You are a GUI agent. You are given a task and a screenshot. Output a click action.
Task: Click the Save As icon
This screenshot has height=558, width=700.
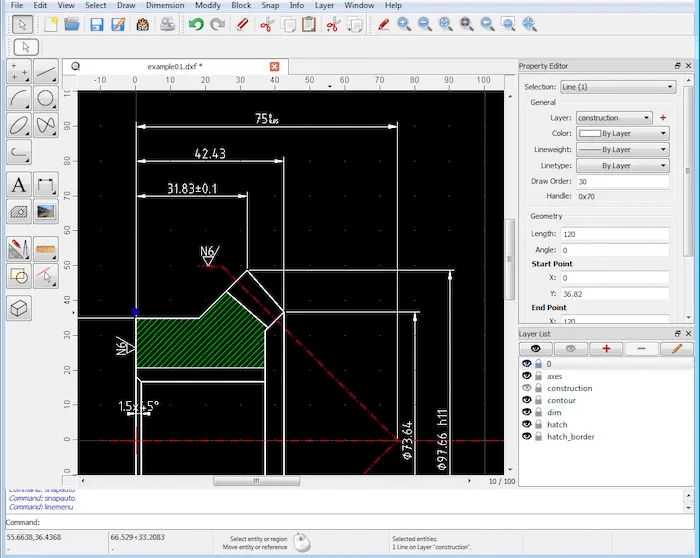click(x=118, y=24)
